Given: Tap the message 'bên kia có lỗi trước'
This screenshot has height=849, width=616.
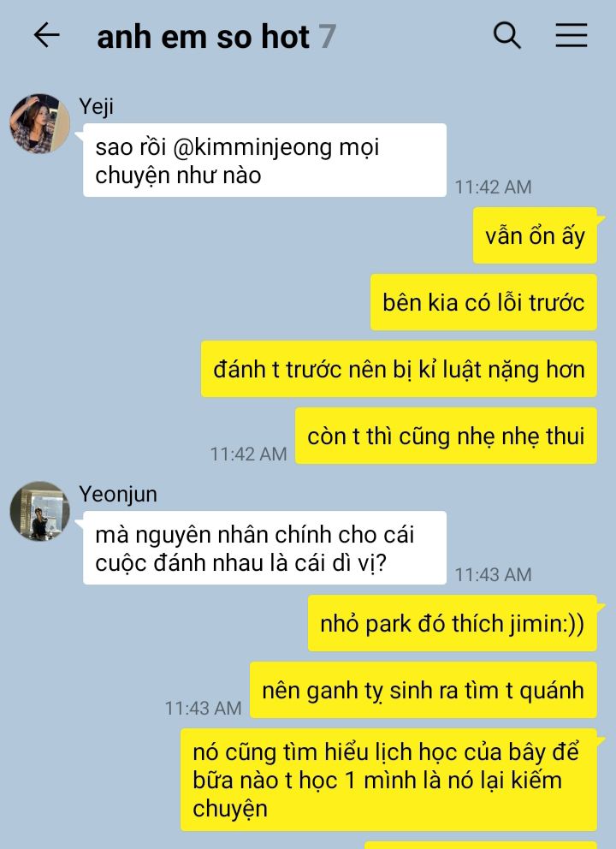Looking at the screenshot, I should point(483,302).
